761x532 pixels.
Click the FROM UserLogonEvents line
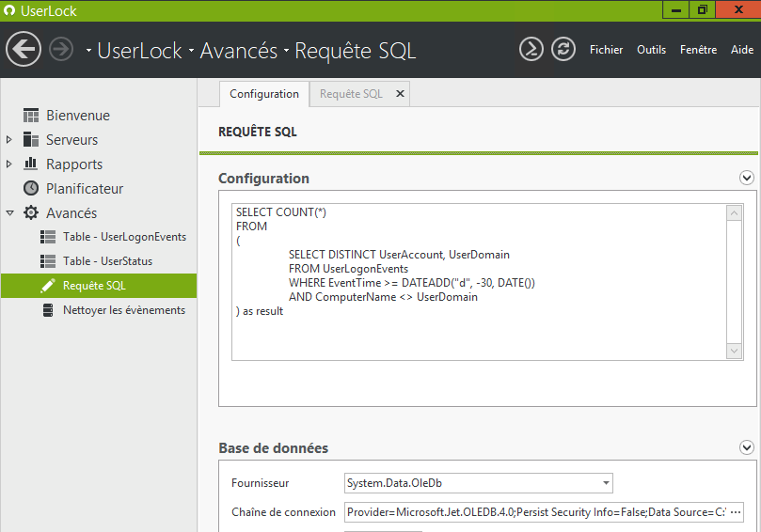(348, 269)
